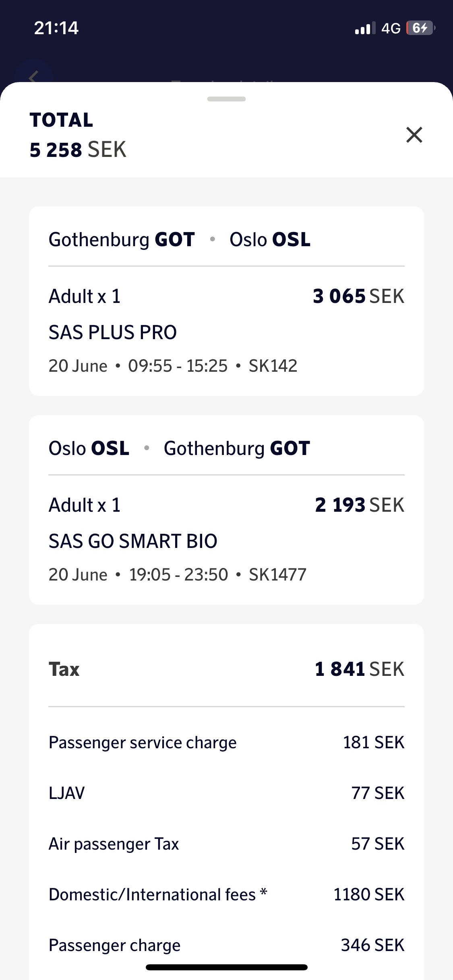This screenshot has height=980, width=453.
Task: Tap the SAS PLUS PRO fare label
Action: point(113,332)
